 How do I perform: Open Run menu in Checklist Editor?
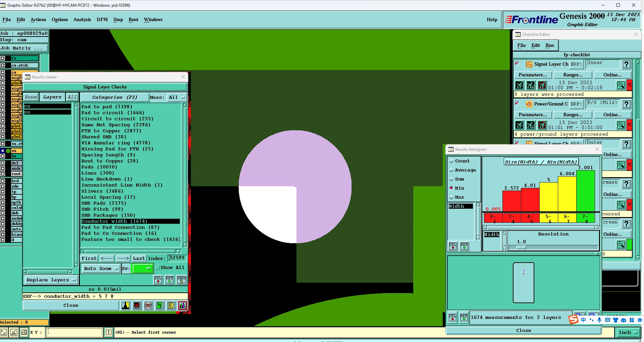coord(550,45)
